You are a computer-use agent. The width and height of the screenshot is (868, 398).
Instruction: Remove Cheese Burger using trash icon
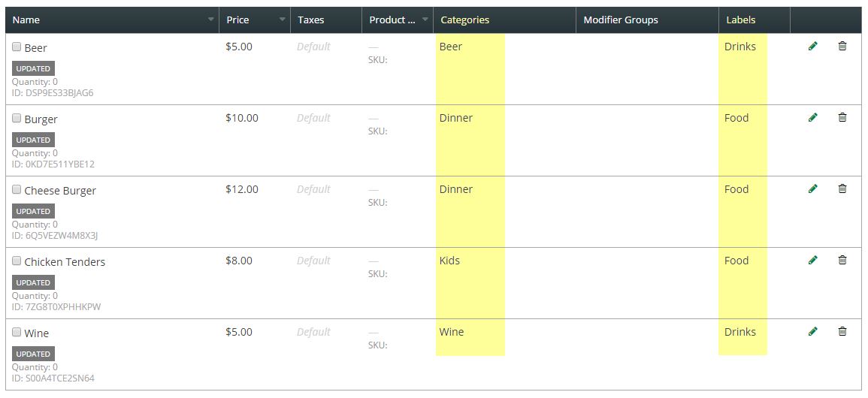click(842, 189)
